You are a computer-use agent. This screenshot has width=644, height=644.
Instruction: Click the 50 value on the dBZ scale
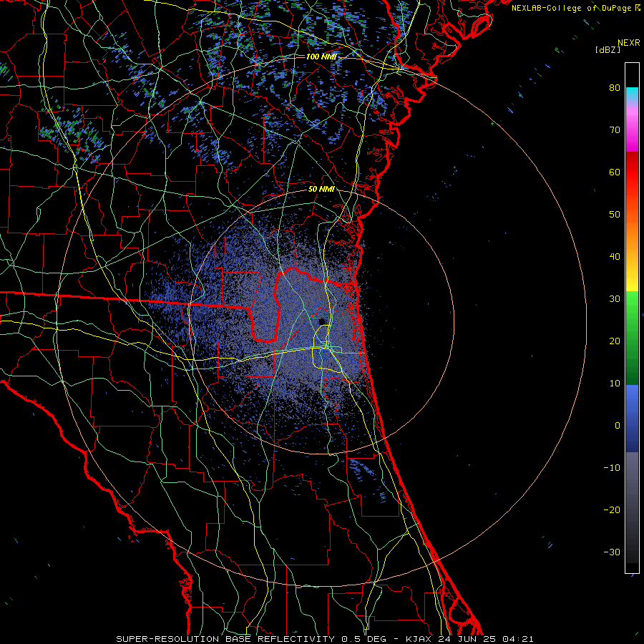pyautogui.click(x=615, y=215)
